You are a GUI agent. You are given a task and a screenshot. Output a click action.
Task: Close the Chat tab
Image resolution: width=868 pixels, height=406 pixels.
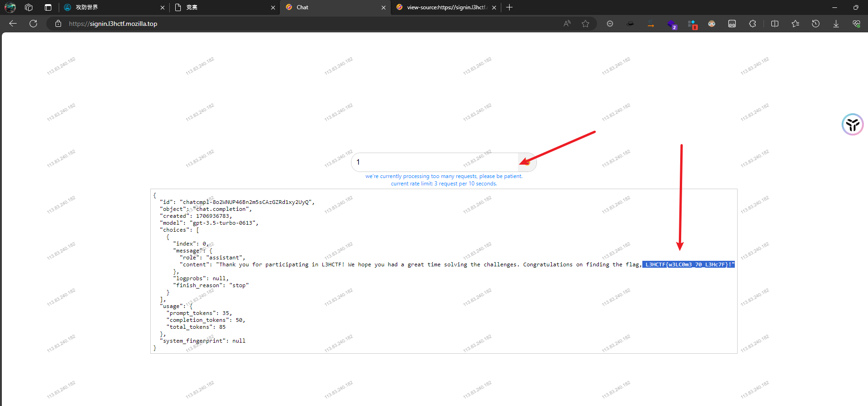click(x=383, y=7)
